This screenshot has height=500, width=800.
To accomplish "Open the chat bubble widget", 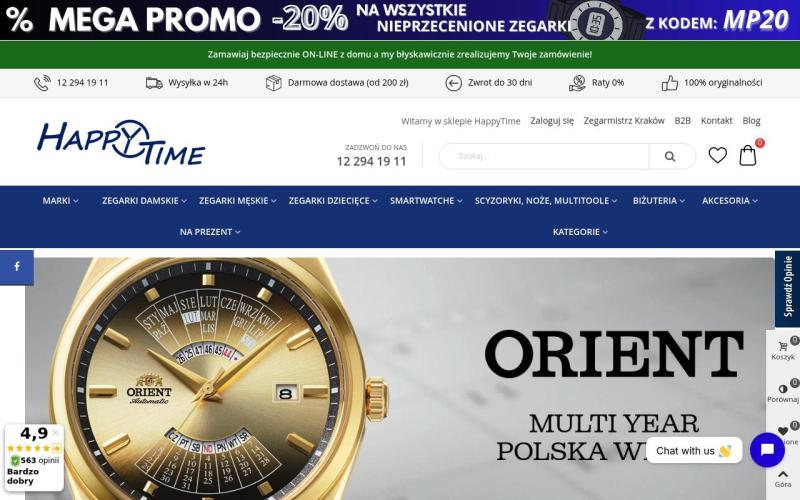I will pyautogui.click(x=767, y=450).
